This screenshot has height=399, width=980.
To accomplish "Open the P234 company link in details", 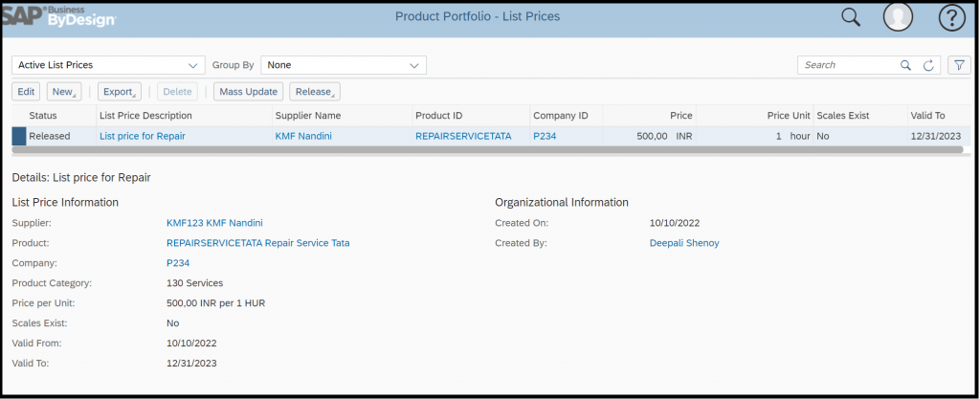I will [x=178, y=263].
